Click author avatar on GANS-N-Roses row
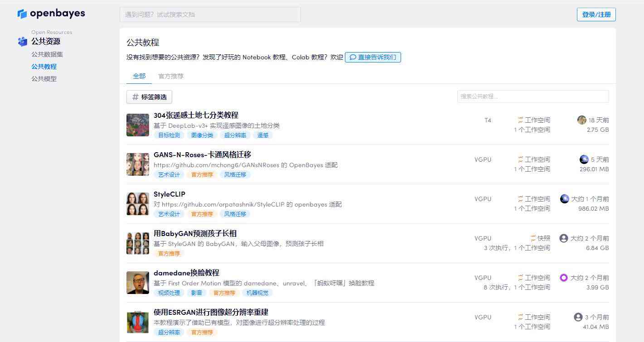 point(584,159)
